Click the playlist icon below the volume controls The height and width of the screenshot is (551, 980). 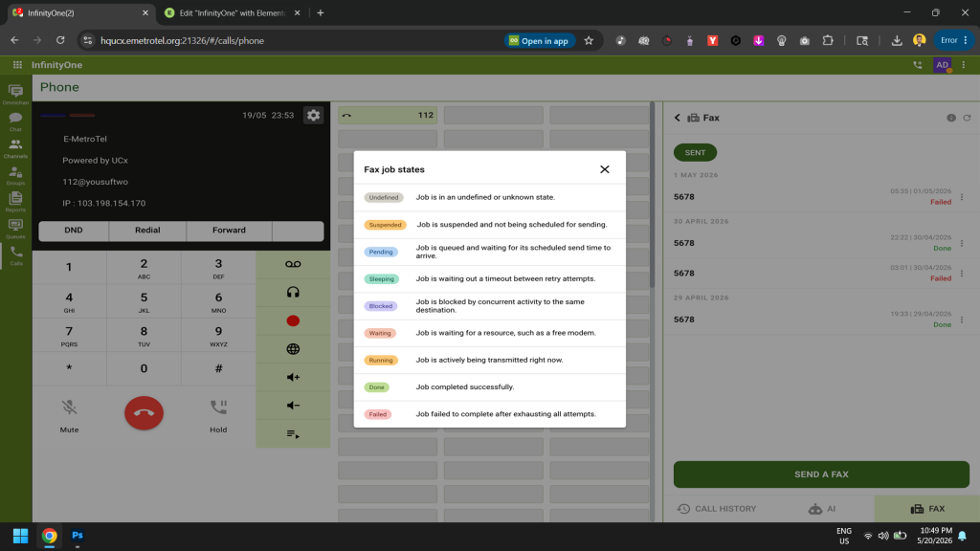pyautogui.click(x=293, y=433)
